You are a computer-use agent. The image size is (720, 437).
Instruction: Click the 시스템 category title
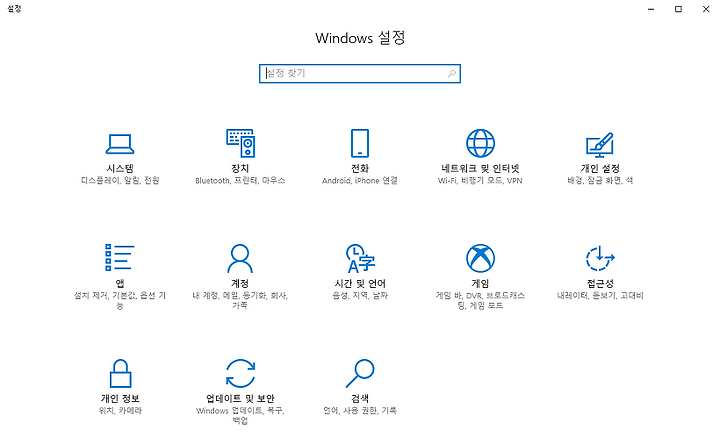click(120, 168)
